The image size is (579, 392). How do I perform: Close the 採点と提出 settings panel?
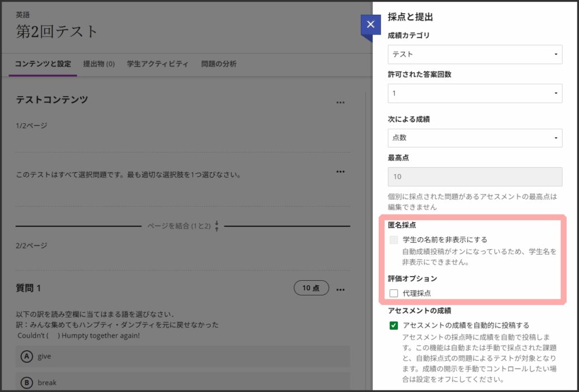click(370, 24)
